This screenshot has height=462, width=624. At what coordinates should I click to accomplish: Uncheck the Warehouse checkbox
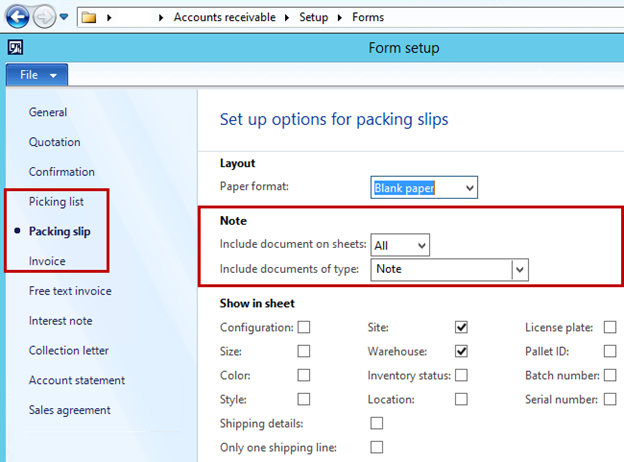coord(461,351)
